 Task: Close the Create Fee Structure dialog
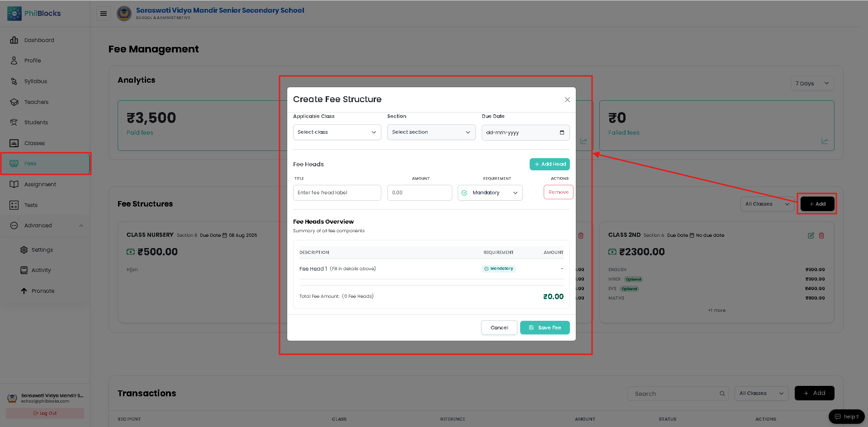pyautogui.click(x=567, y=99)
